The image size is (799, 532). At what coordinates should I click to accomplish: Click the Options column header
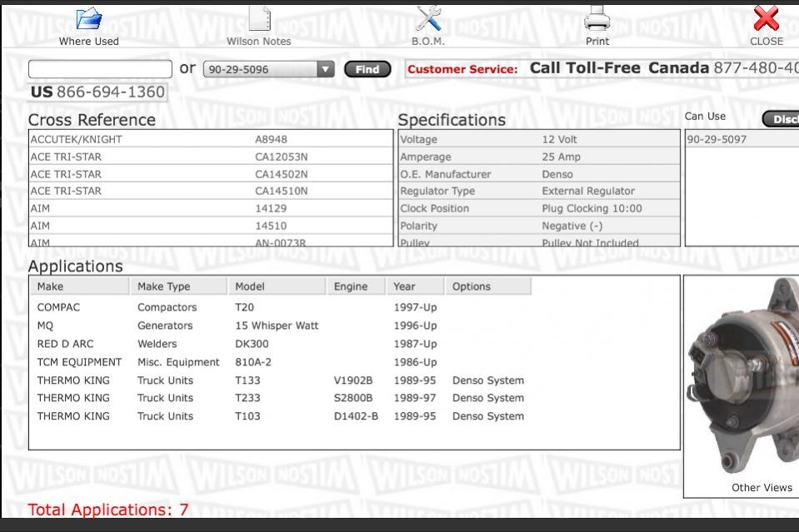tap(487, 286)
